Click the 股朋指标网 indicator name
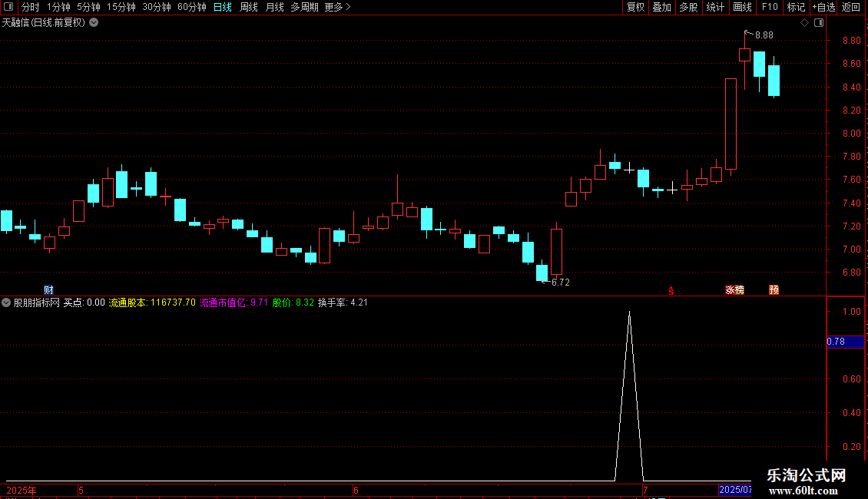Screen dimensions: 868x499 coord(37,302)
